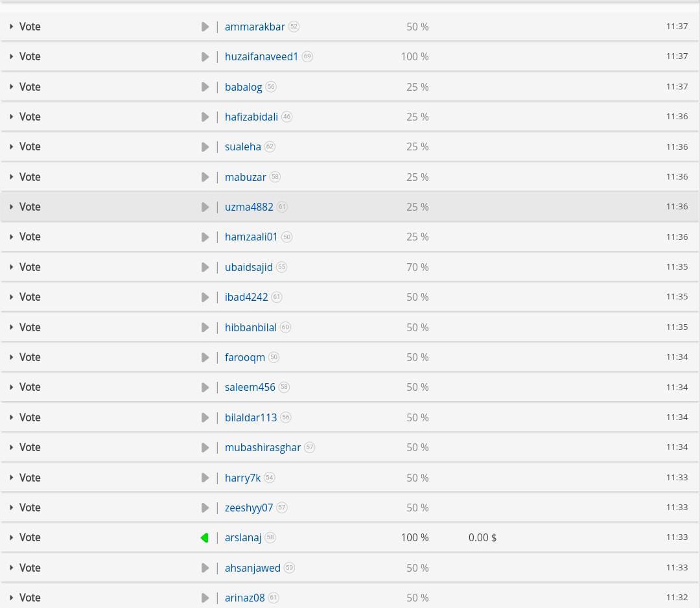Image resolution: width=700 pixels, height=608 pixels.
Task: Click the gray arrow icon beside harry7k
Action: point(205,478)
